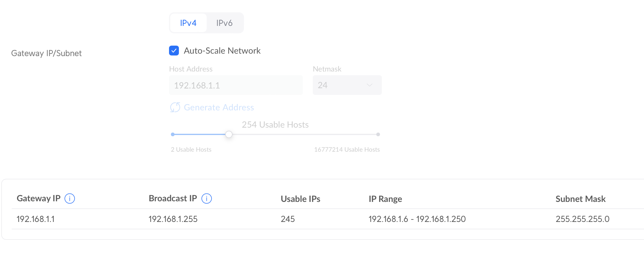Click the Gateway IP info icon

70,199
